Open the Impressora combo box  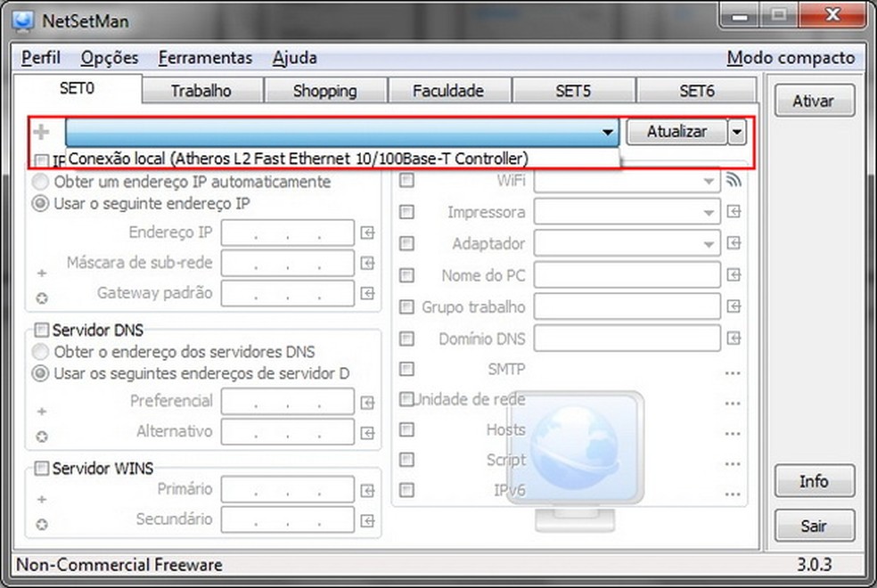click(x=627, y=212)
